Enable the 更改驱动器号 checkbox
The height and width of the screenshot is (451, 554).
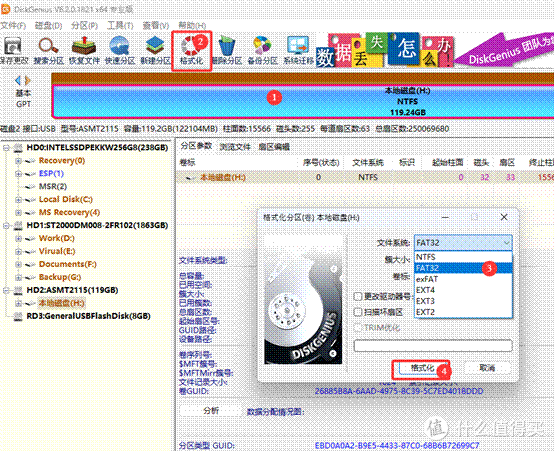[x=358, y=296]
